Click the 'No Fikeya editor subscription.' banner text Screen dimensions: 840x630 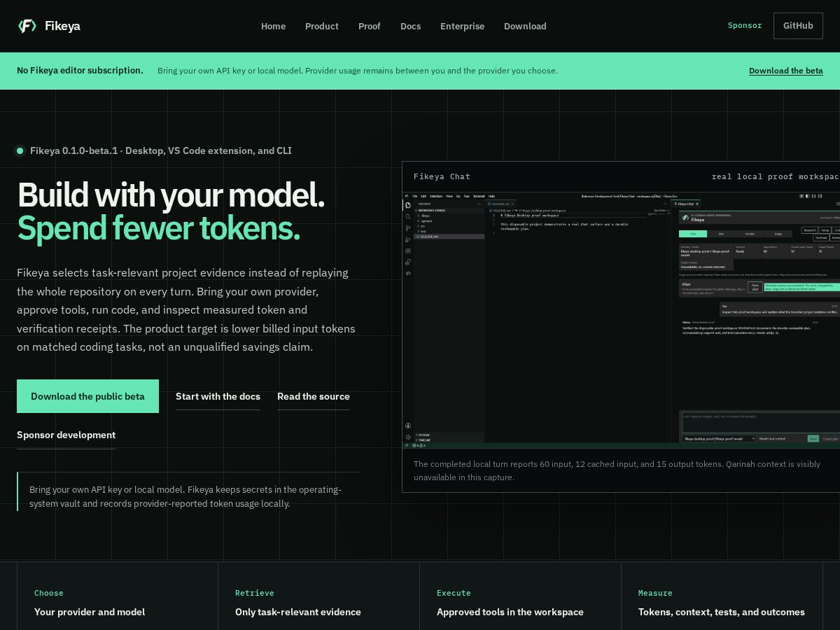[80, 71]
